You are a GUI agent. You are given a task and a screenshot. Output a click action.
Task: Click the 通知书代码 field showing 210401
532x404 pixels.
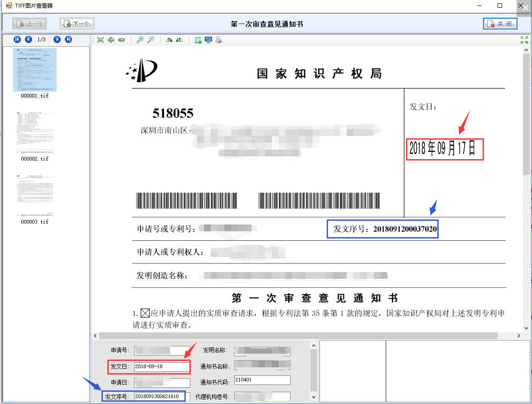(262, 380)
